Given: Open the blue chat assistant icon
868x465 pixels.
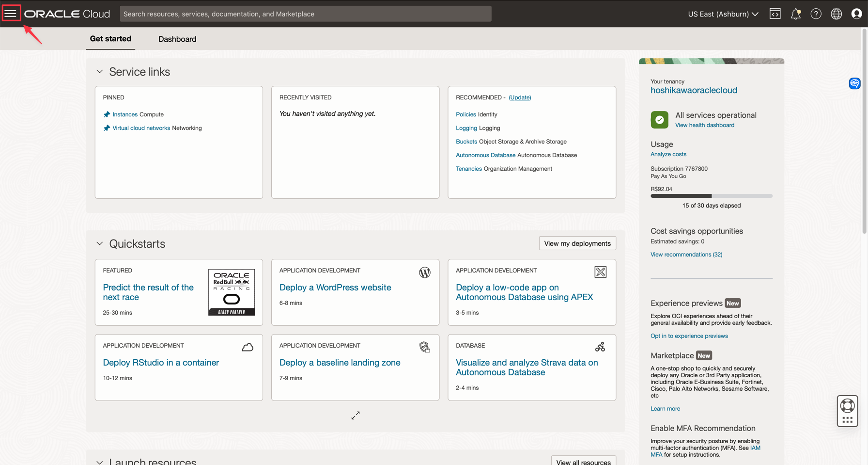Looking at the screenshot, I should 855,83.
